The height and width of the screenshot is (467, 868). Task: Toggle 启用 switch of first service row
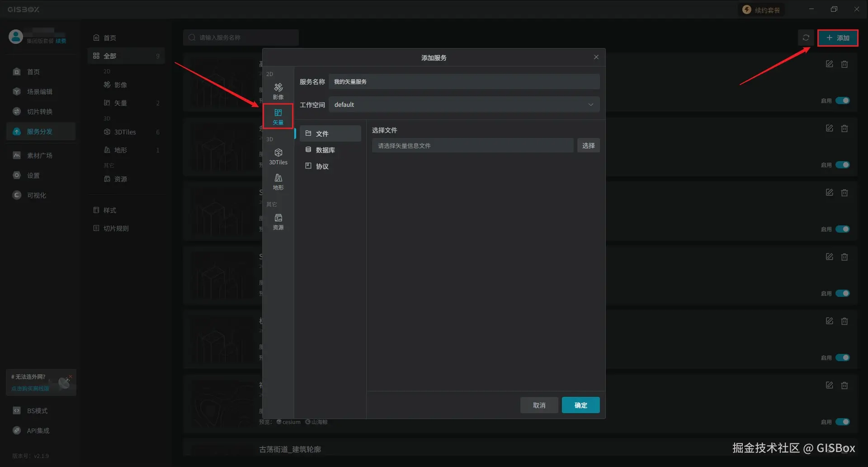[x=842, y=100]
